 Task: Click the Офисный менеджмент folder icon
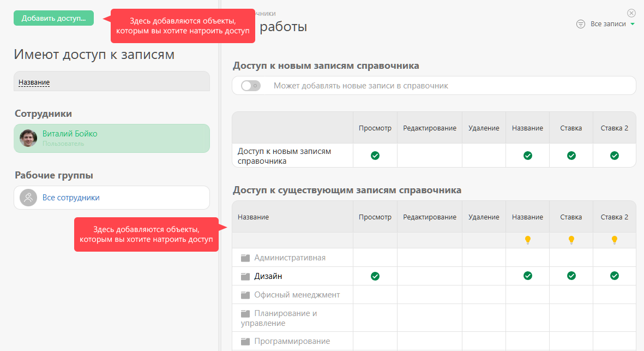[x=245, y=295]
